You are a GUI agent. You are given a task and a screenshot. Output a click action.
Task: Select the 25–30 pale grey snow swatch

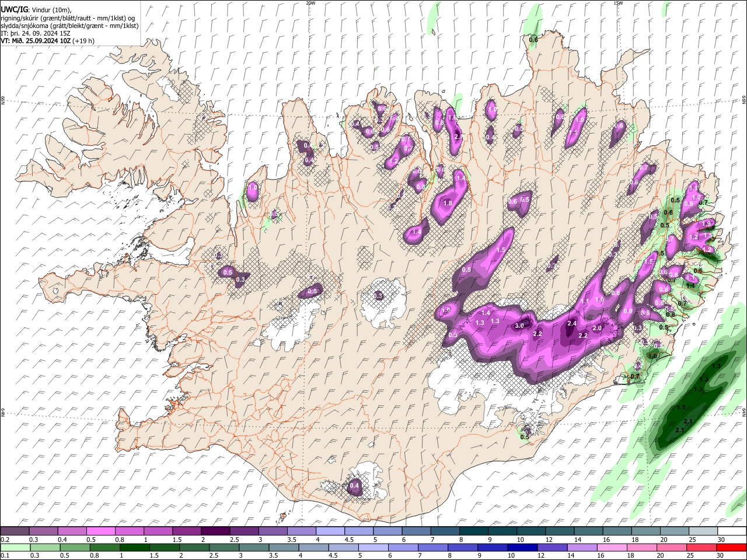tap(703, 531)
